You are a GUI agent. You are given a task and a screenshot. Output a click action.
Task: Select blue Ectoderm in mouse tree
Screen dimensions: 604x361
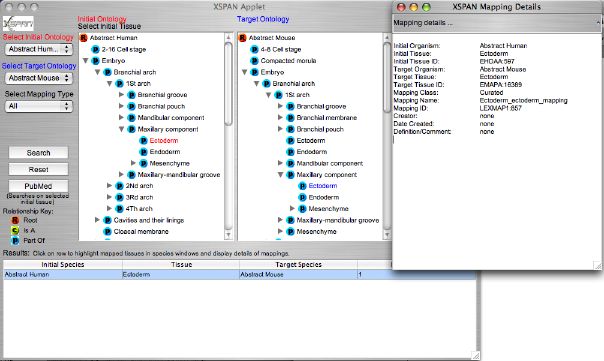coord(323,186)
